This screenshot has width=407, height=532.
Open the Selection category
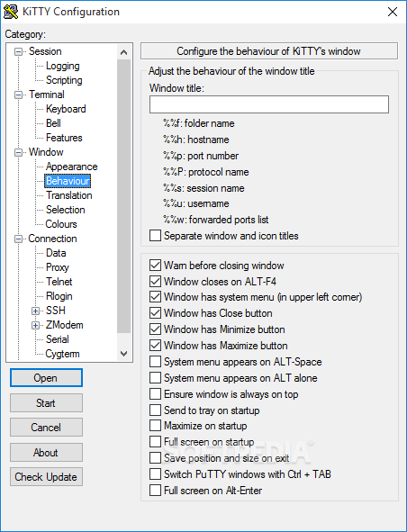[x=66, y=210]
